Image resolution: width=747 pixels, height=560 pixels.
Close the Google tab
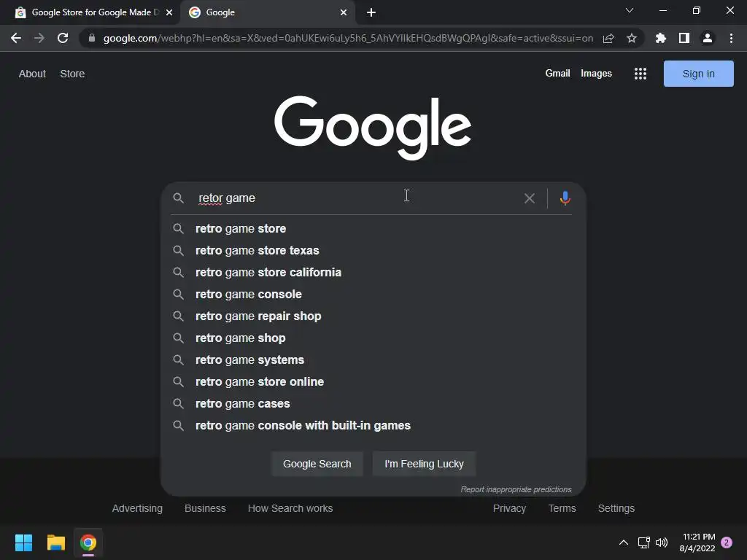[344, 12]
